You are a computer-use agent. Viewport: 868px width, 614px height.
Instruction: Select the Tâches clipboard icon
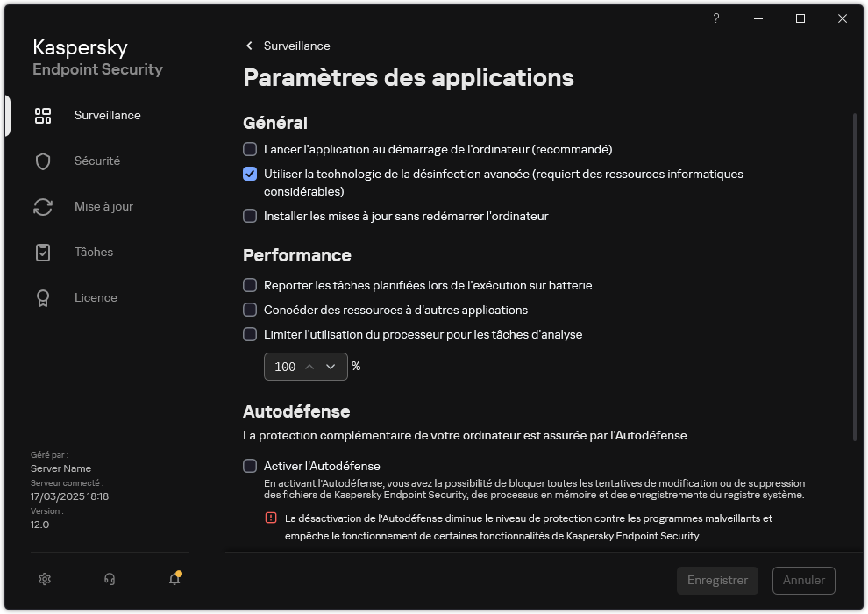42,252
